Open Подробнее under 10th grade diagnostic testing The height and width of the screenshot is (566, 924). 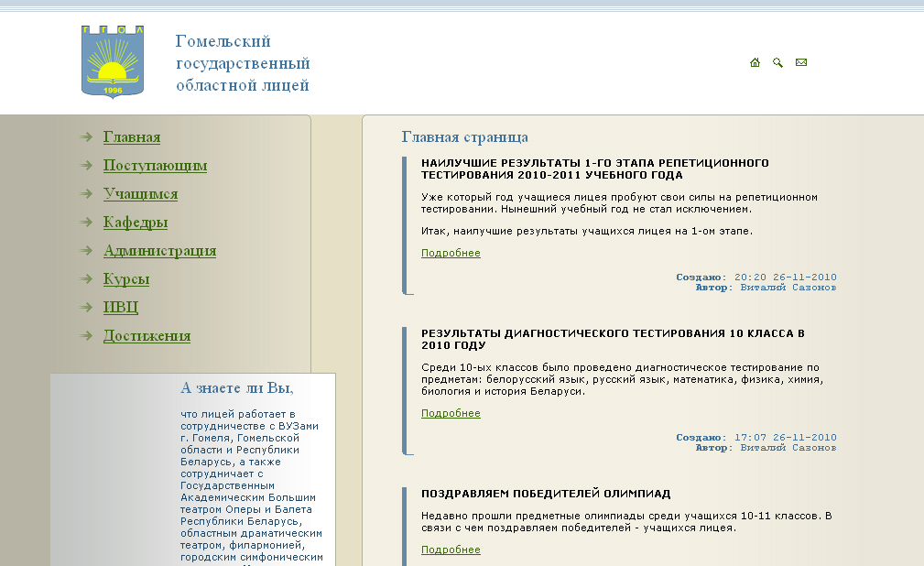pos(451,414)
